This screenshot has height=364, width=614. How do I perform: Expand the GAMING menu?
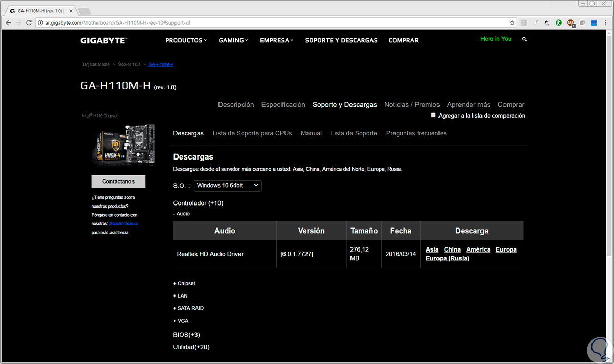point(233,40)
